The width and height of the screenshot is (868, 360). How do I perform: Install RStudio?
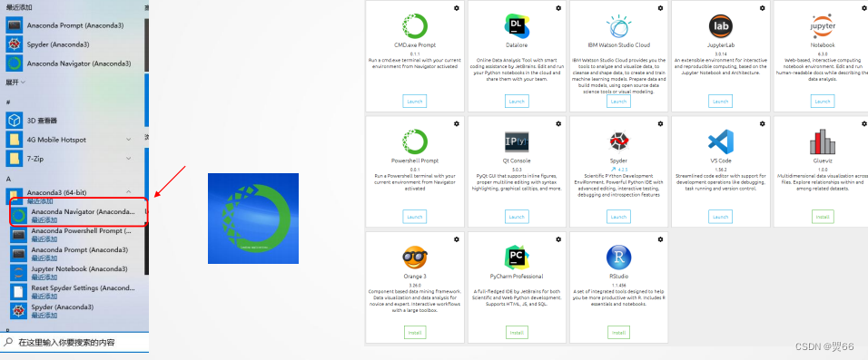tap(618, 333)
